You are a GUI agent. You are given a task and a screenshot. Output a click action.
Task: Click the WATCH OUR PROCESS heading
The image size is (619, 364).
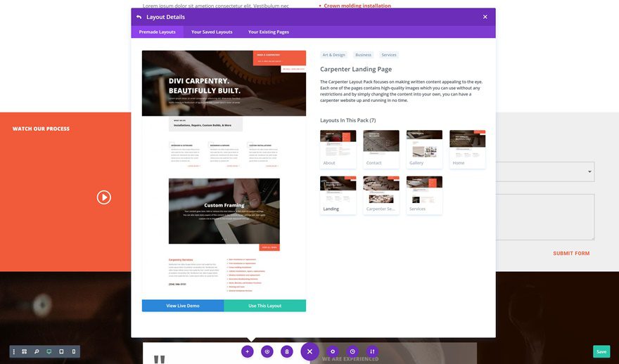[41, 129]
